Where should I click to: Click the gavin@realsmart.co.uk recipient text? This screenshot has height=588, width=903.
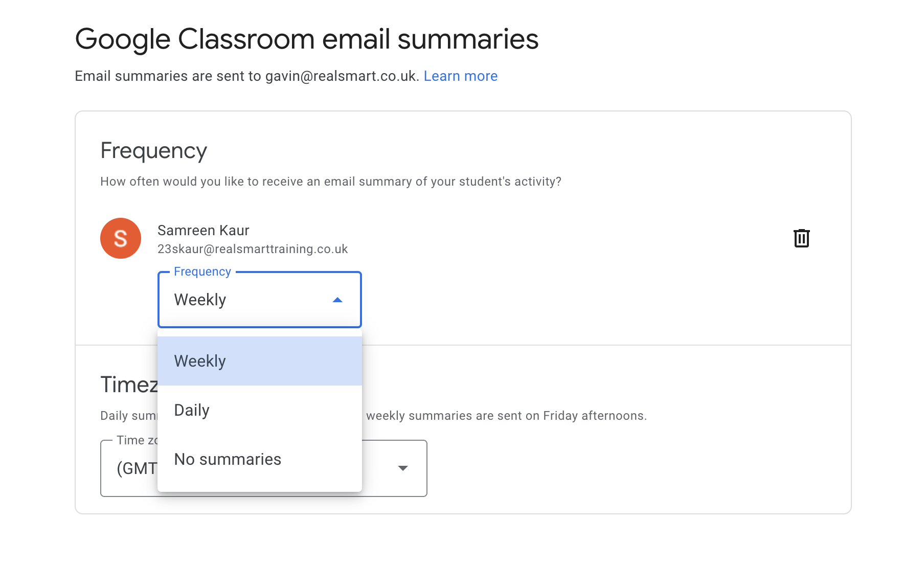point(342,76)
